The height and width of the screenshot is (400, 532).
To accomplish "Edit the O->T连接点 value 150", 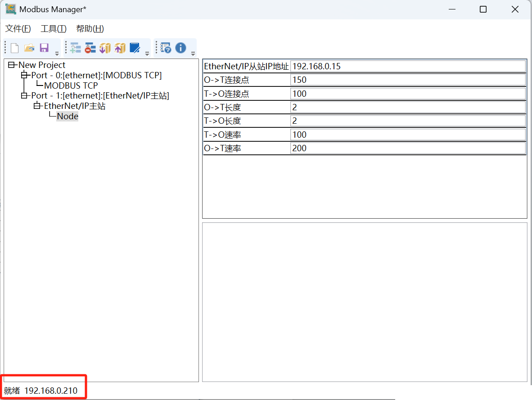I will point(408,80).
